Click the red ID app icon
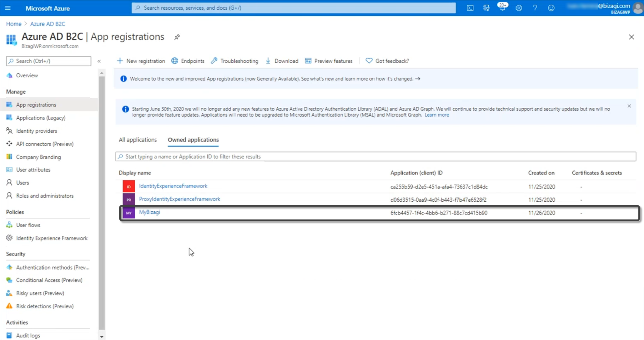The image size is (644, 340). 128,186
